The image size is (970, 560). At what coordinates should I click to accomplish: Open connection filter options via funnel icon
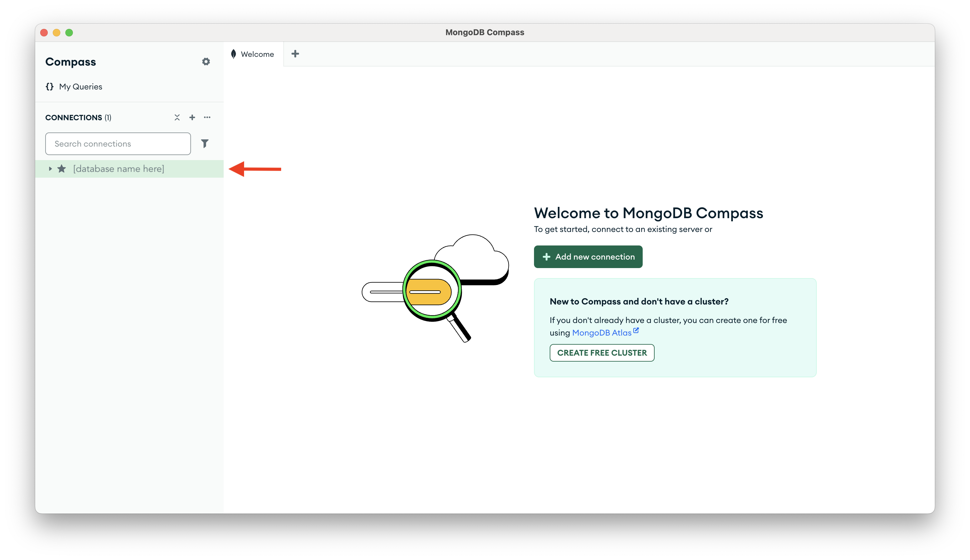pos(205,143)
